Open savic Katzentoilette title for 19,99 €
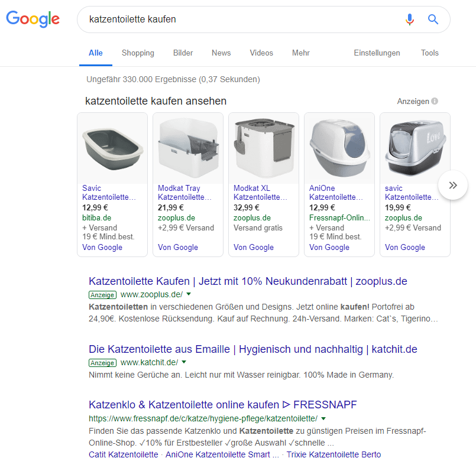Image resolution: width=476 pixels, height=471 pixels. (x=412, y=193)
